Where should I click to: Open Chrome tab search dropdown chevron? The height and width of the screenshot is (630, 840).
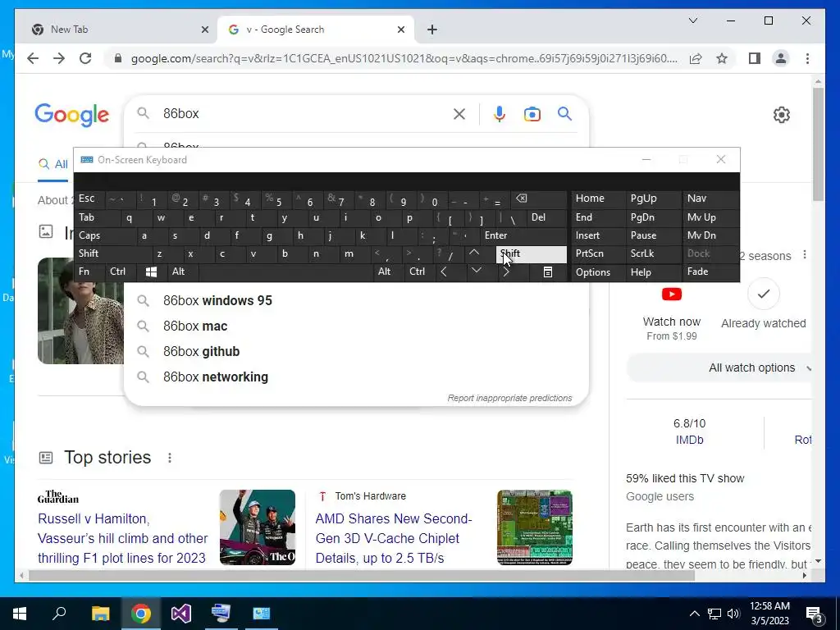tap(693, 21)
